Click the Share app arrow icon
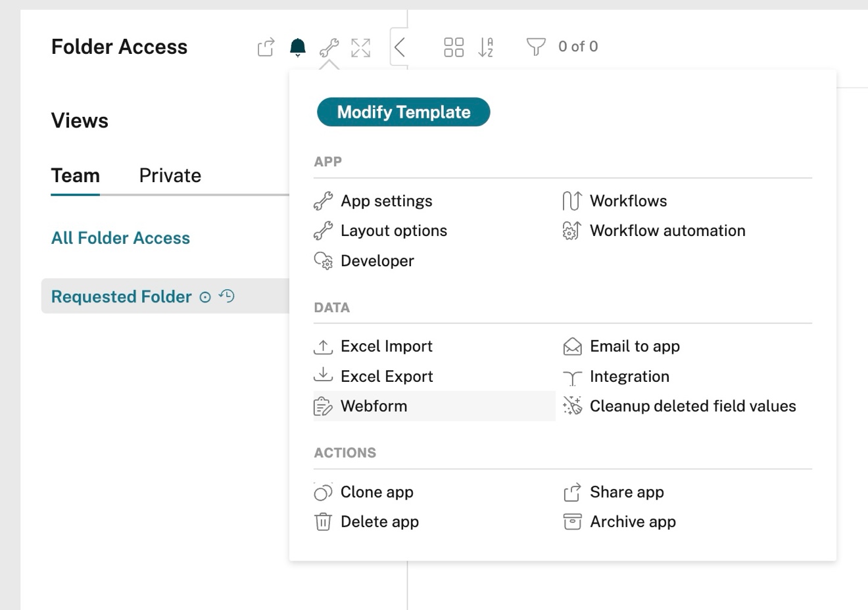 572,492
